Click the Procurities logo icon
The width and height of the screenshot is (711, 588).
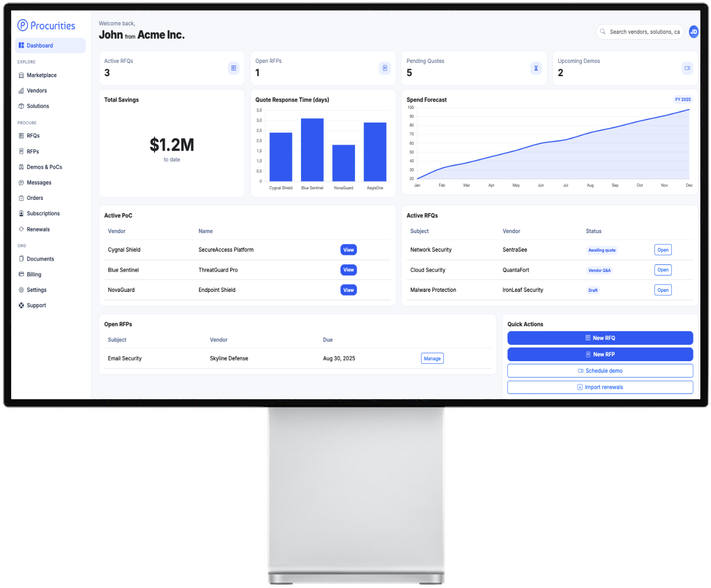tap(23, 25)
